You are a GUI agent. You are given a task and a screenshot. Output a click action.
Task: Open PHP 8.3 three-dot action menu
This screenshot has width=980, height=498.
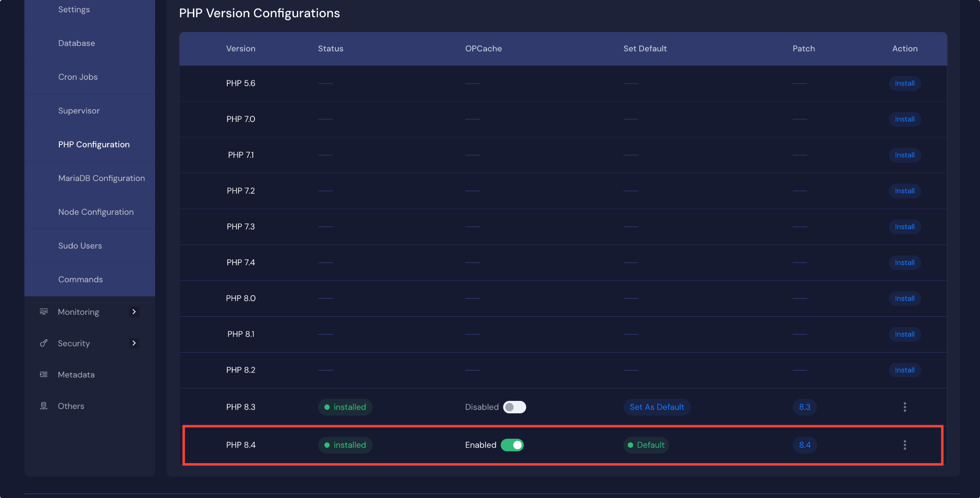point(904,407)
